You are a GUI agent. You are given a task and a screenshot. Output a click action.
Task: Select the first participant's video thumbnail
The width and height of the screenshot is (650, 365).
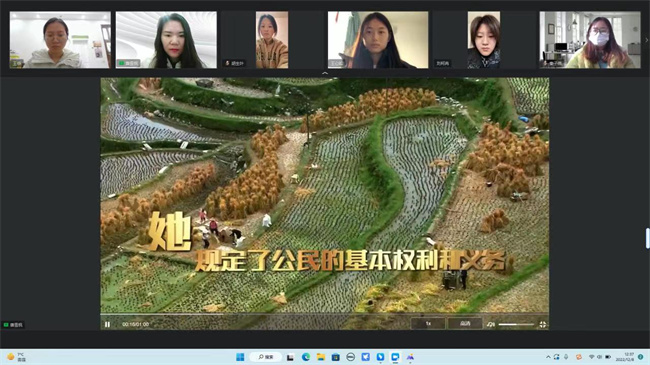tap(60, 40)
